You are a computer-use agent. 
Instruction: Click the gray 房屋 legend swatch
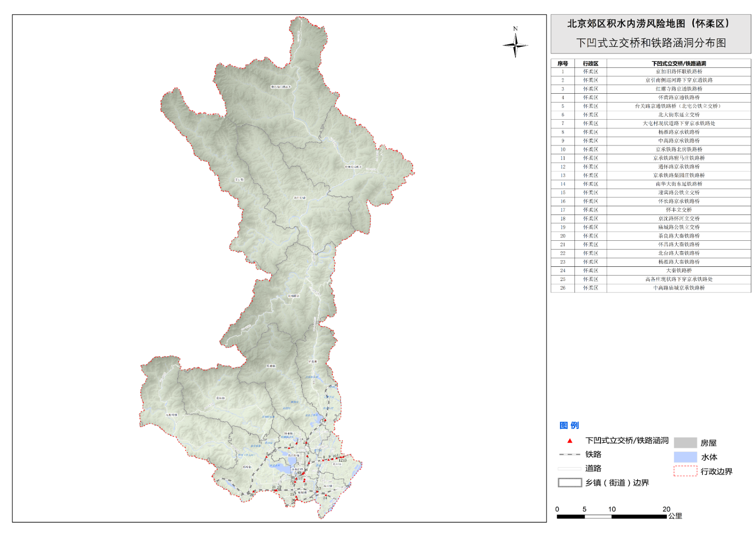click(x=685, y=443)
